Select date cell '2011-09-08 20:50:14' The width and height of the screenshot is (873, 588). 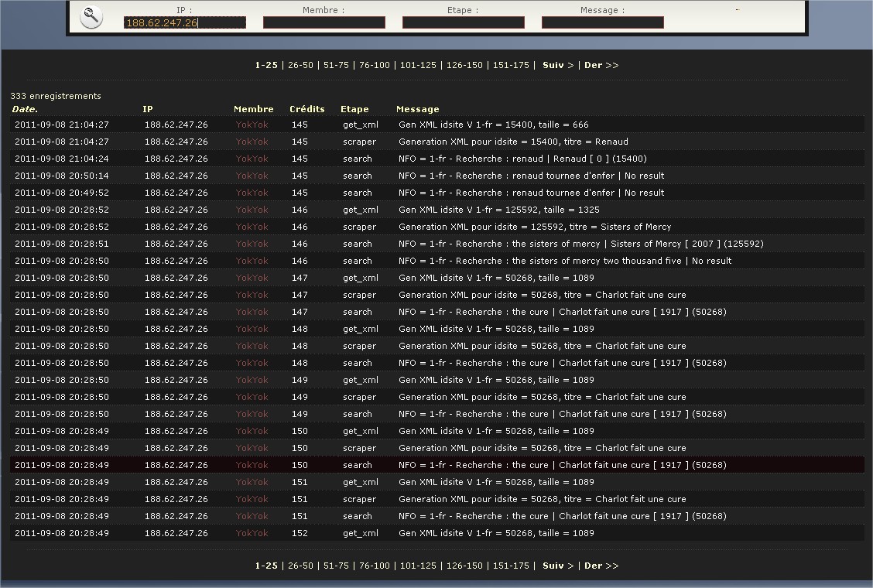tap(62, 176)
